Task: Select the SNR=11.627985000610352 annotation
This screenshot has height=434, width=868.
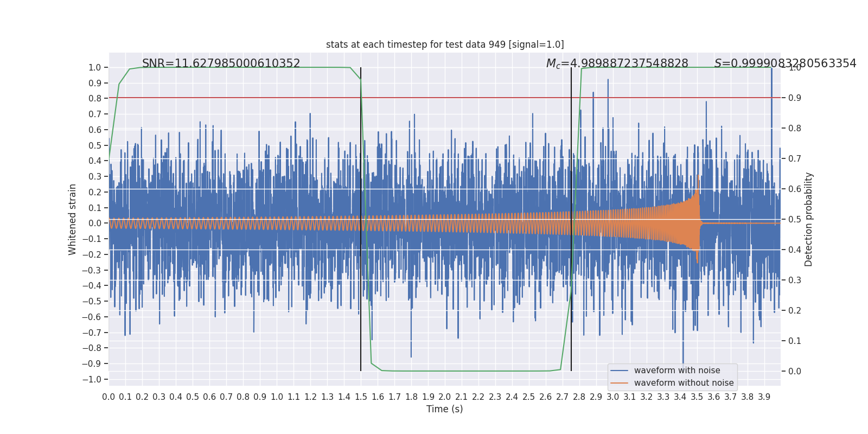Action: (x=221, y=63)
